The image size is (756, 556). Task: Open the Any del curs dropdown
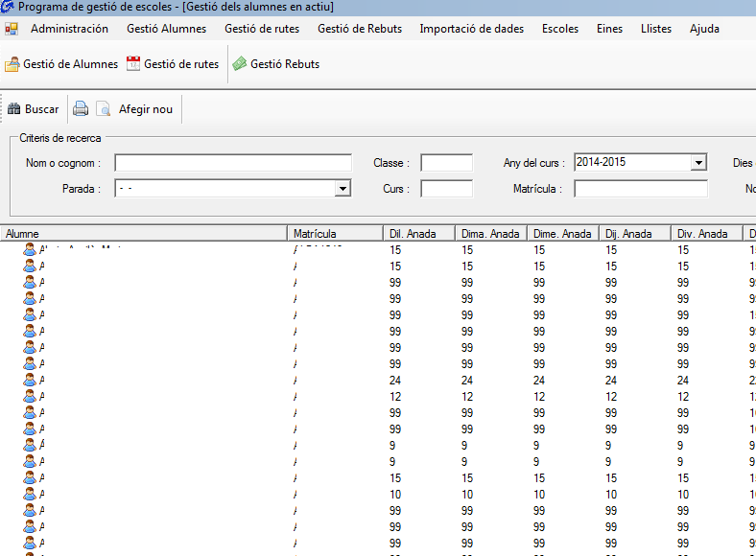coord(698,163)
